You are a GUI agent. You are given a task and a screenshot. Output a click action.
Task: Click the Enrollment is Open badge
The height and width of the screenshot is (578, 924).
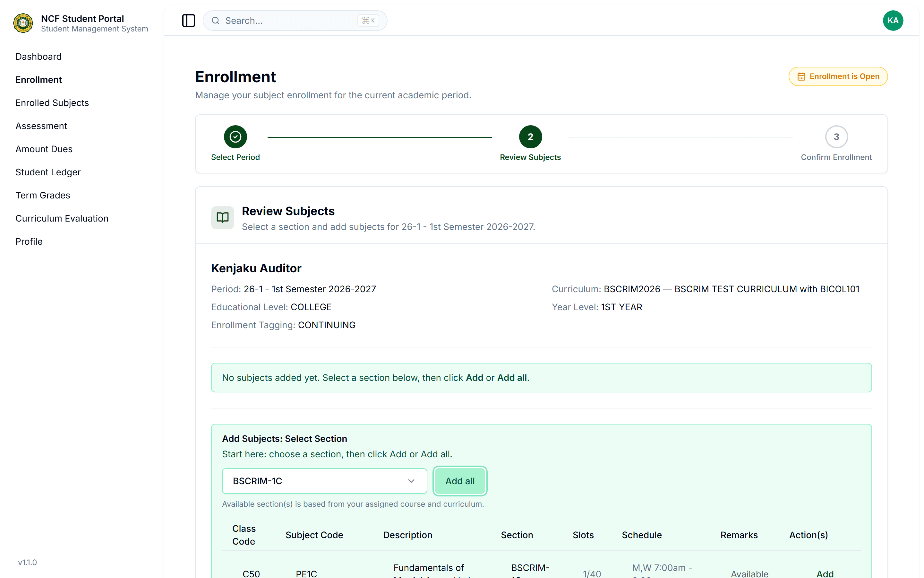coord(838,76)
